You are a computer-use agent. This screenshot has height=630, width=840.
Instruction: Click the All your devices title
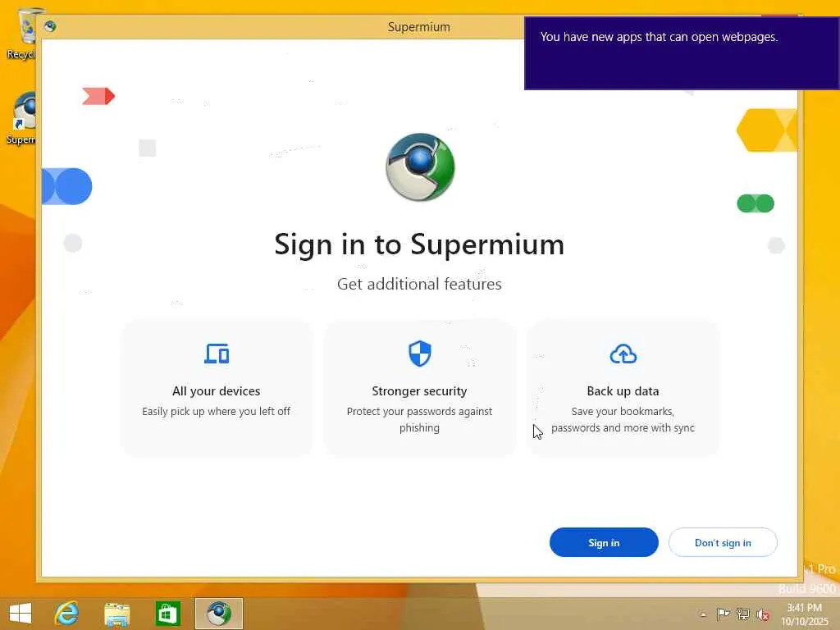tap(217, 391)
